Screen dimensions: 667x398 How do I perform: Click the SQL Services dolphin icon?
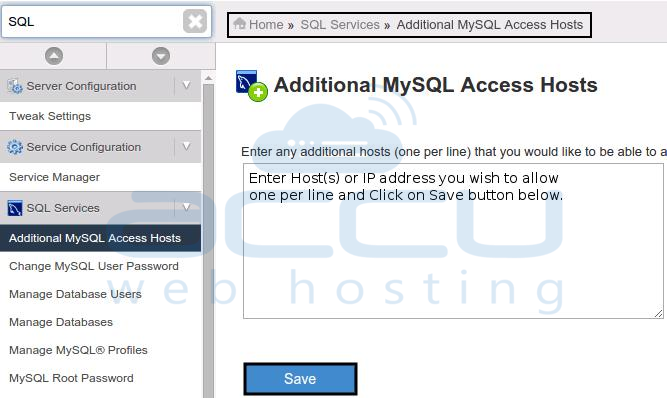[x=15, y=208]
